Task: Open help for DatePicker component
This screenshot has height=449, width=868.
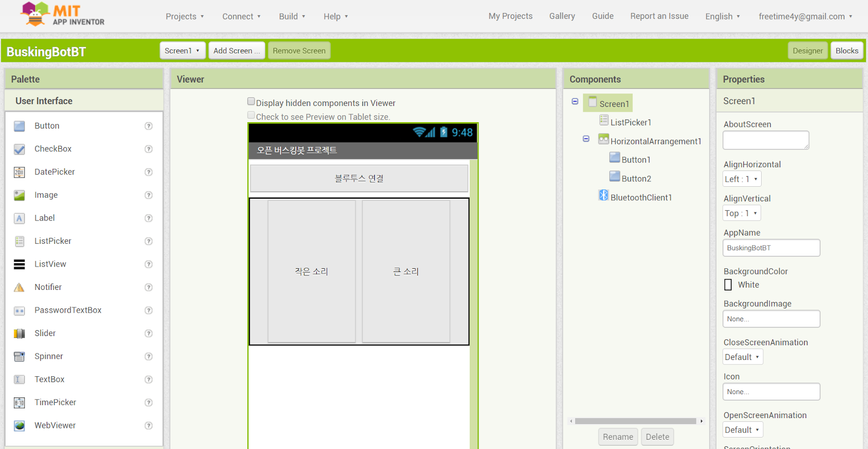Action: pyautogui.click(x=149, y=172)
